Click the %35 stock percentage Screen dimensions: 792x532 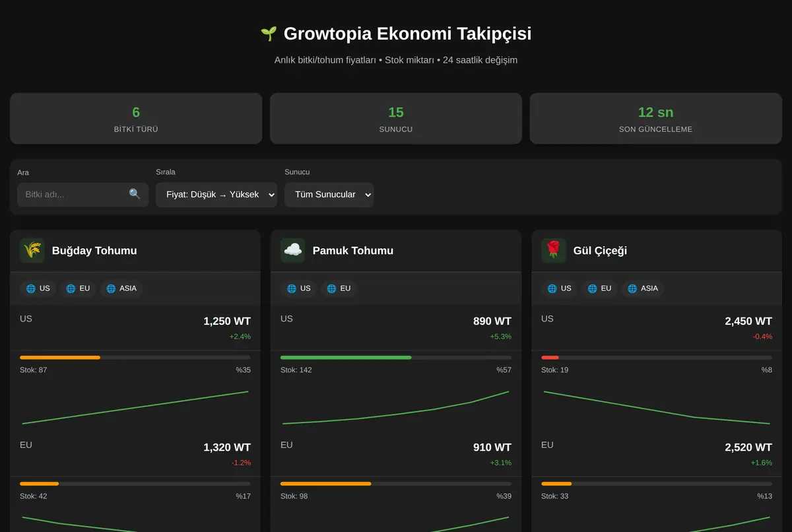point(244,370)
